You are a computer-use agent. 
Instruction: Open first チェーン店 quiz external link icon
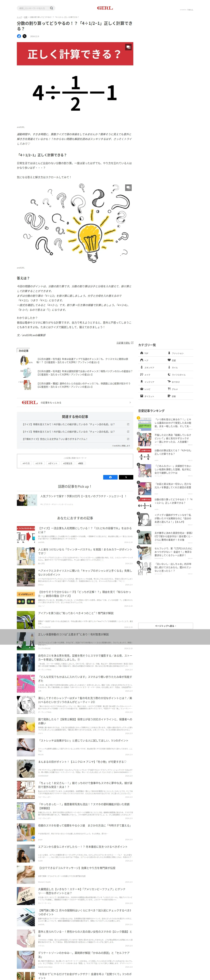(128, 424)
